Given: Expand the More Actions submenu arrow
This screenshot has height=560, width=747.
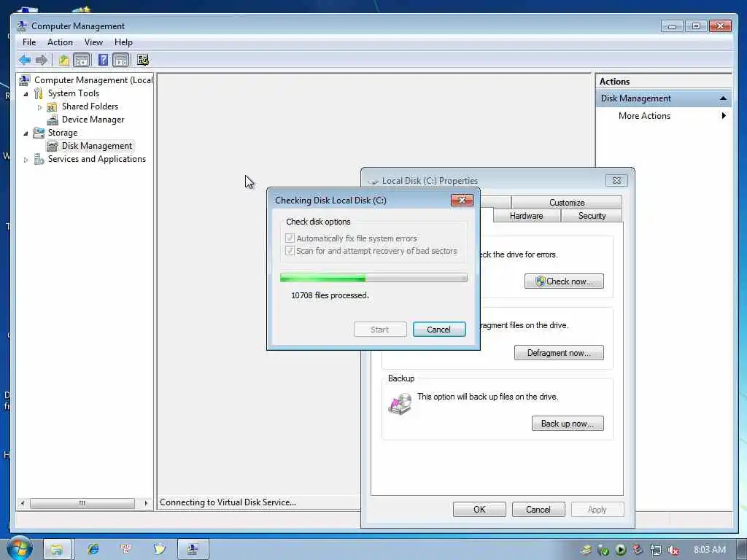Looking at the screenshot, I should click(724, 116).
